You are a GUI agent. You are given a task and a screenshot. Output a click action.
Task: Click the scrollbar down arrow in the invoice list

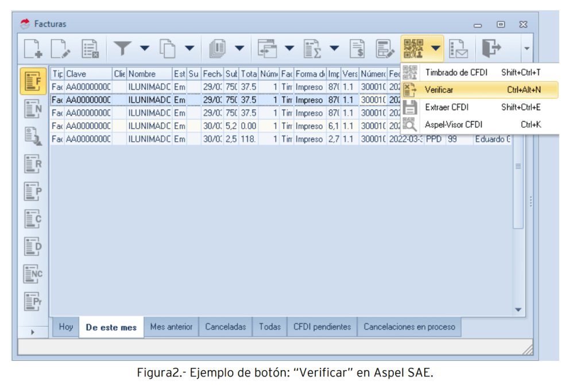(519, 310)
